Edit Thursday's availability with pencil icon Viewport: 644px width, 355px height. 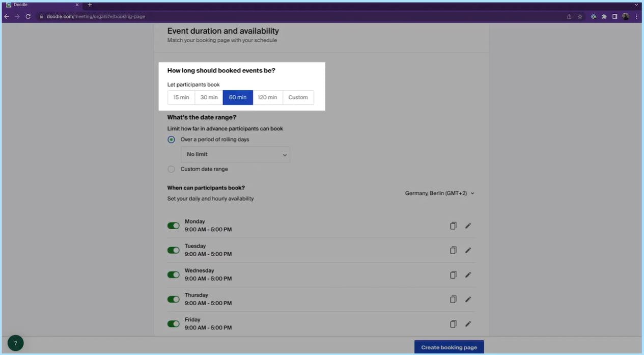click(x=467, y=299)
